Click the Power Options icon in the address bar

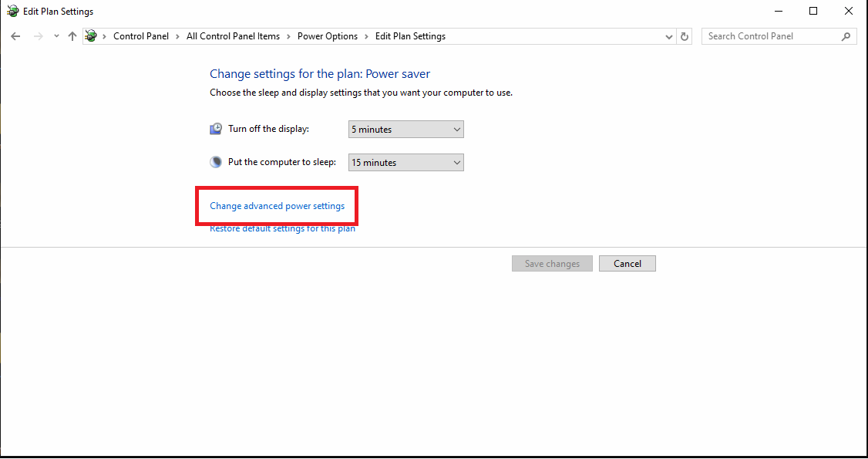pyautogui.click(x=90, y=35)
